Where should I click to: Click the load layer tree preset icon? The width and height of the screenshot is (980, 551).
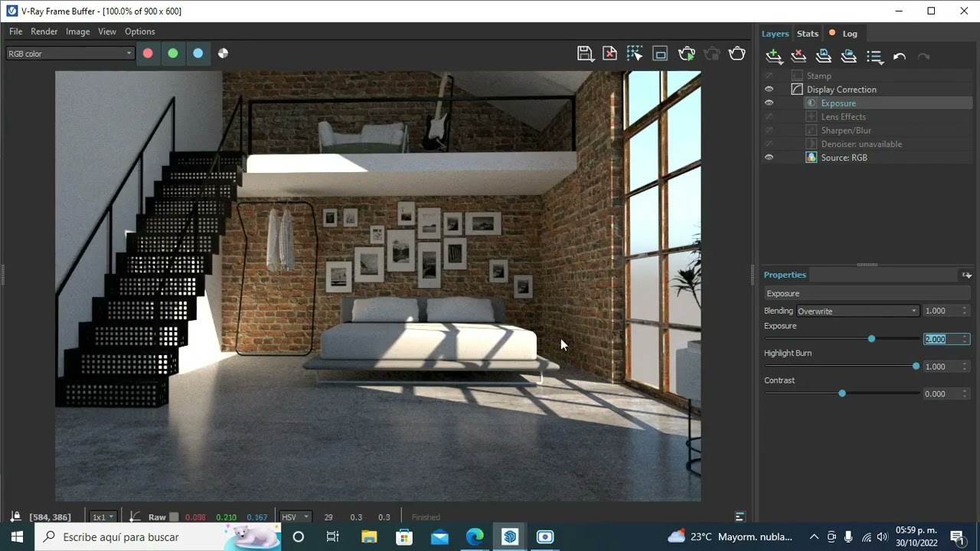point(848,57)
